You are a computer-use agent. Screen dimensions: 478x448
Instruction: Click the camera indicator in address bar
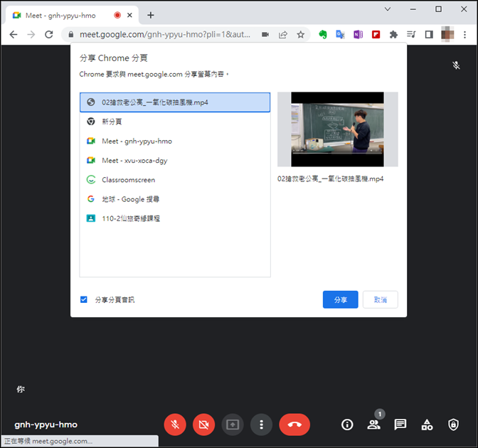(x=265, y=34)
